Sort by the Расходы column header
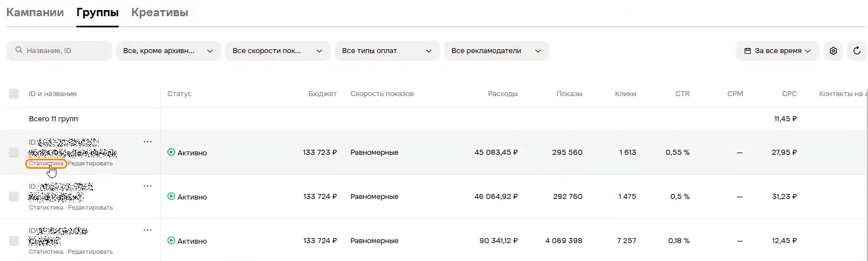The image size is (868, 261). (502, 94)
